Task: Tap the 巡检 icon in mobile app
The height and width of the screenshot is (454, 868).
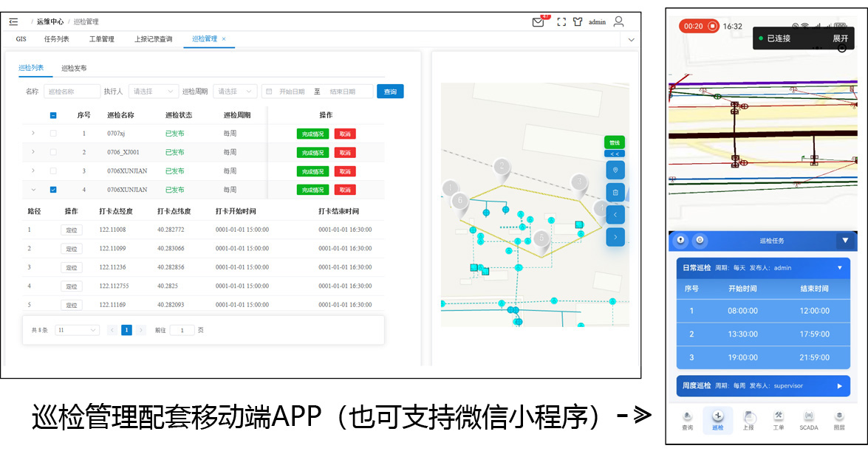Action: pyautogui.click(x=718, y=421)
